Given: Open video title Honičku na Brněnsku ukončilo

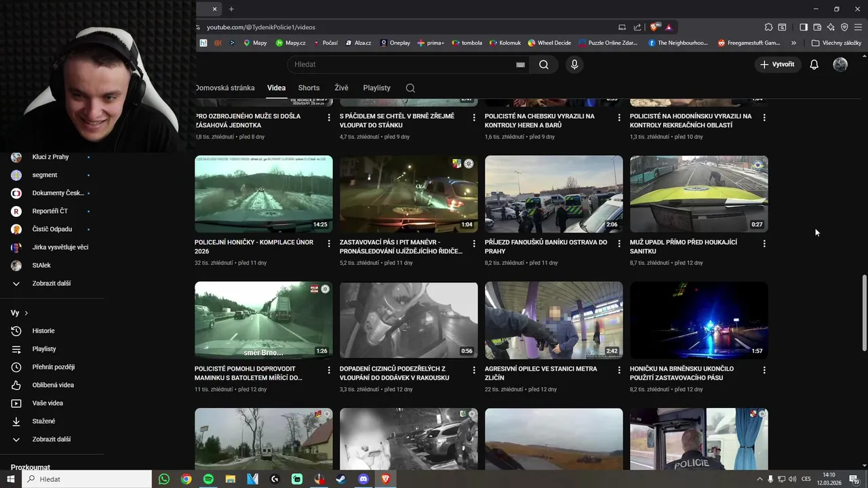Looking at the screenshot, I should coord(682,373).
